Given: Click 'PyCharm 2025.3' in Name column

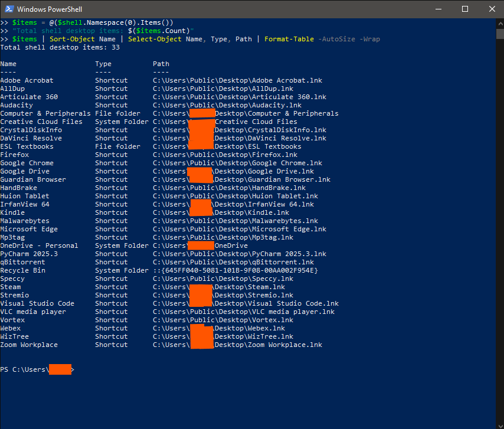Looking at the screenshot, I should point(29,254).
